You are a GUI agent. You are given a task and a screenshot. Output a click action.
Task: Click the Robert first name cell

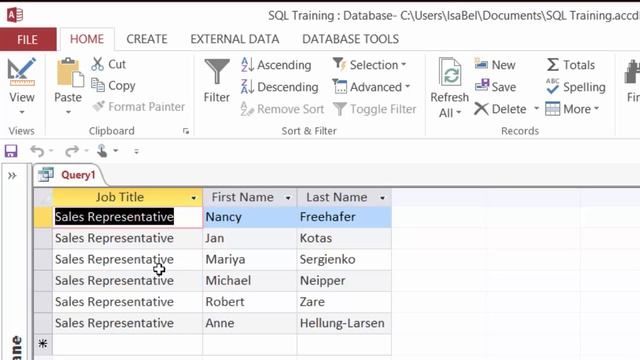[250, 302]
